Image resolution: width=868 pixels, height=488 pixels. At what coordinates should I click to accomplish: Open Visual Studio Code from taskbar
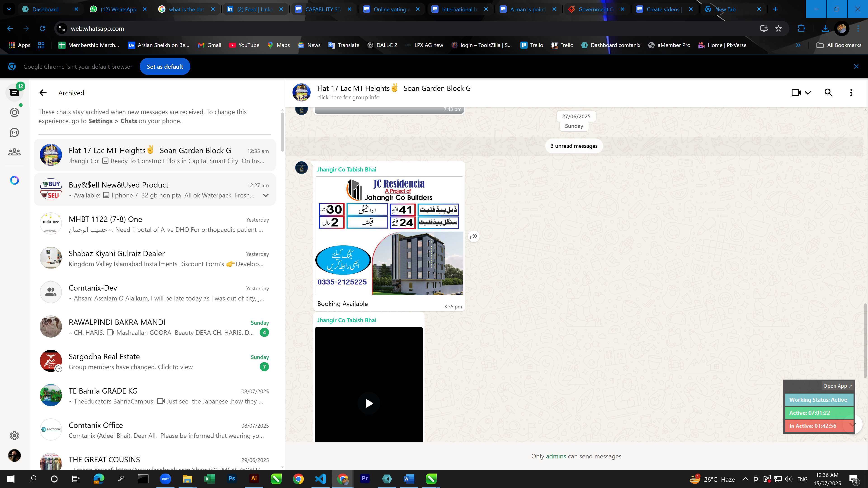(x=321, y=479)
